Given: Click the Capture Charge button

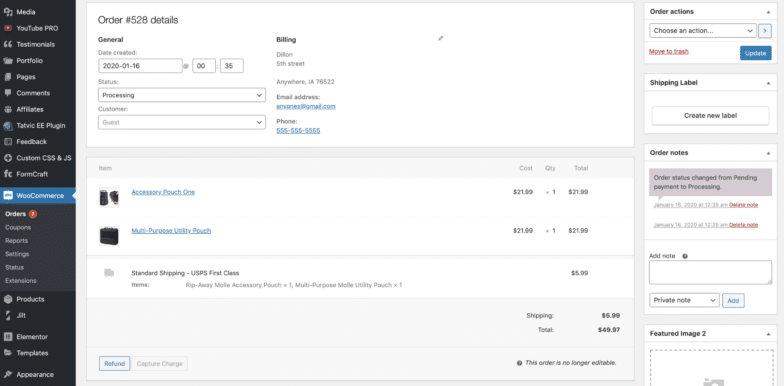Looking at the screenshot, I should [x=160, y=364].
